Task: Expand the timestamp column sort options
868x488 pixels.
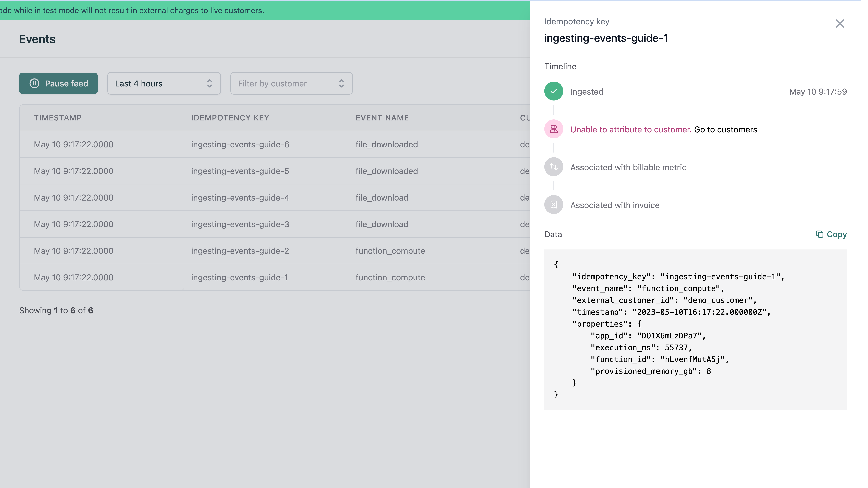Action: [x=58, y=117]
